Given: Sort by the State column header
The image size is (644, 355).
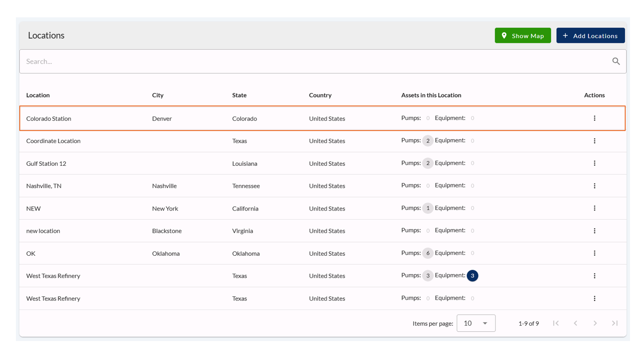Looking at the screenshot, I should click(x=239, y=95).
